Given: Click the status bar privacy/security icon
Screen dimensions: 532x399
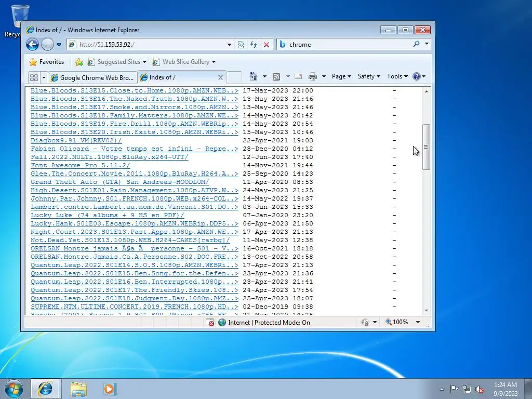Looking at the screenshot, I should click(365, 322).
